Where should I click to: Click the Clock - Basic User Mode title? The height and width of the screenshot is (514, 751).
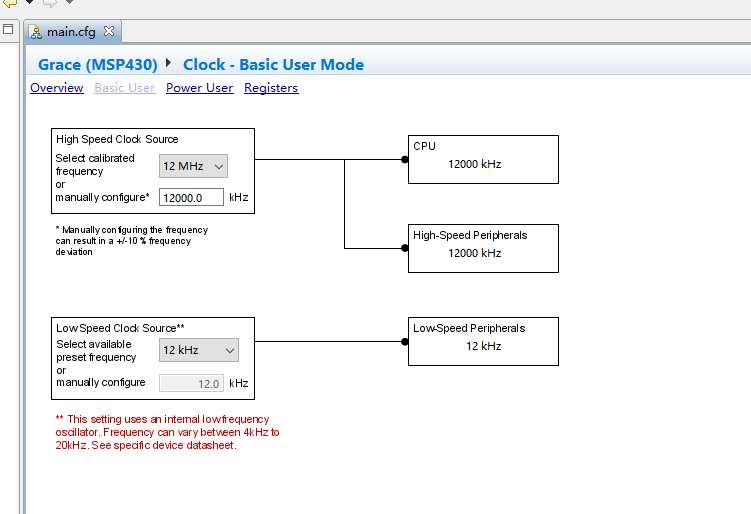[x=273, y=64]
